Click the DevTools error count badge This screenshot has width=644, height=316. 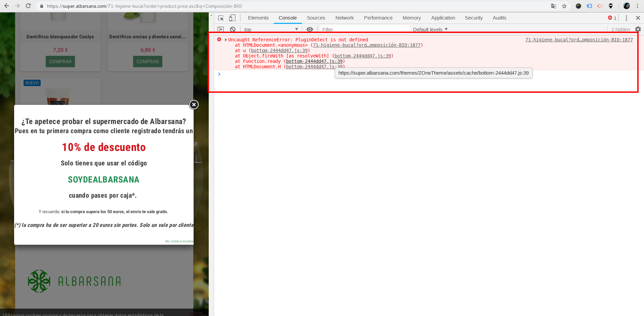point(612,18)
